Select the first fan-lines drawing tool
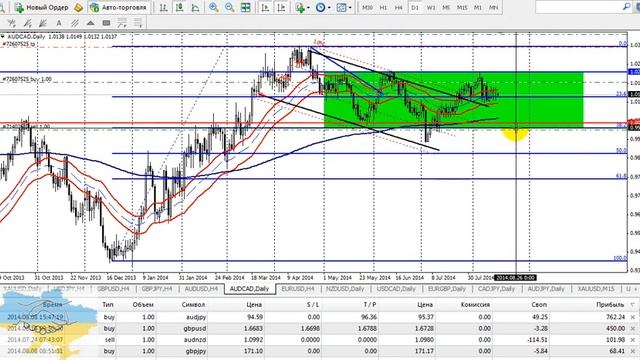This screenshot has width=640, height=360. 11,23
